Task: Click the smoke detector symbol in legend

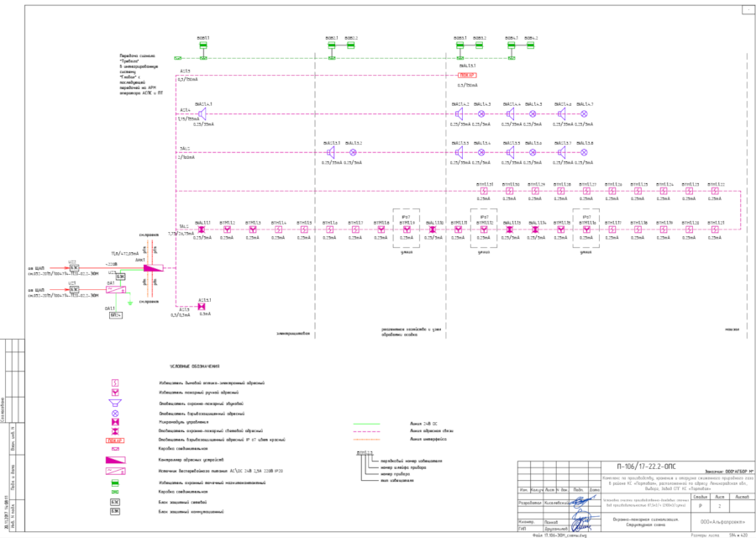Action: pos(115,382)
